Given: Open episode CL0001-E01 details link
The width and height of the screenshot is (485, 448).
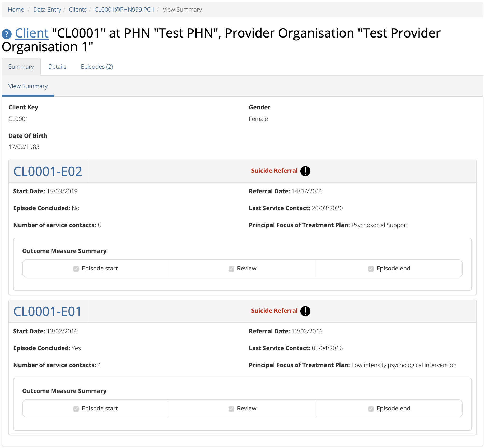Looking at the screenshot, I should (48, 311).
